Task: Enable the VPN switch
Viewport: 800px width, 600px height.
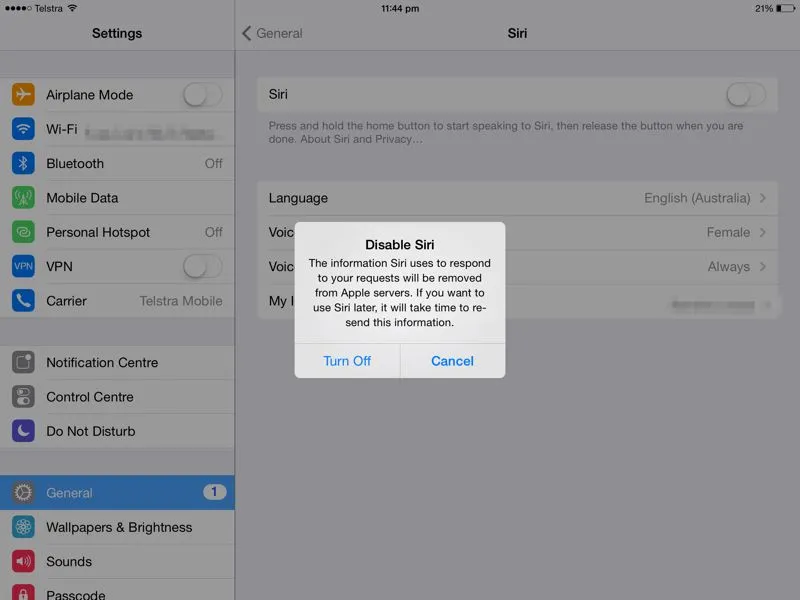Action: pos(202,266)
